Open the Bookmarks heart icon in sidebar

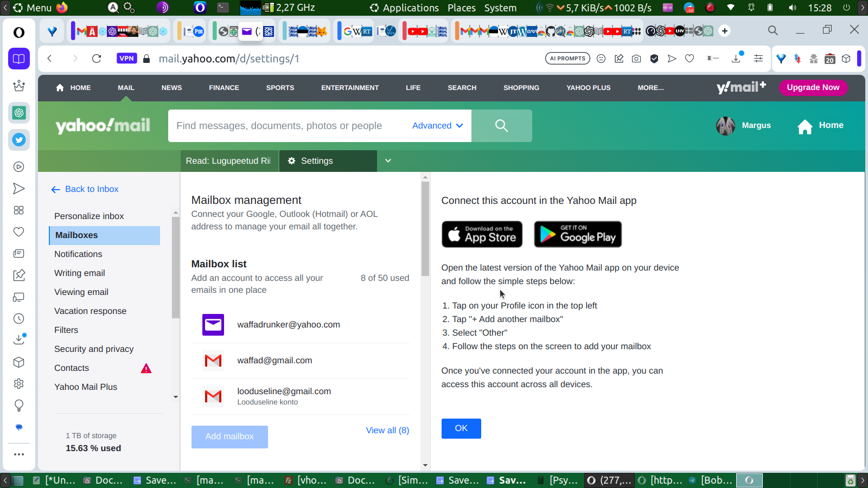tap(19, 232)
